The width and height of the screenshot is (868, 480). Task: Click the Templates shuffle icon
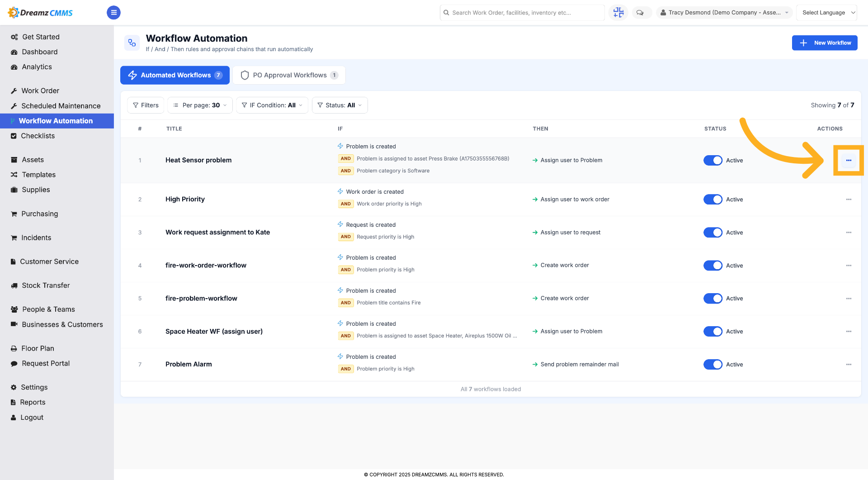(14, 175)
